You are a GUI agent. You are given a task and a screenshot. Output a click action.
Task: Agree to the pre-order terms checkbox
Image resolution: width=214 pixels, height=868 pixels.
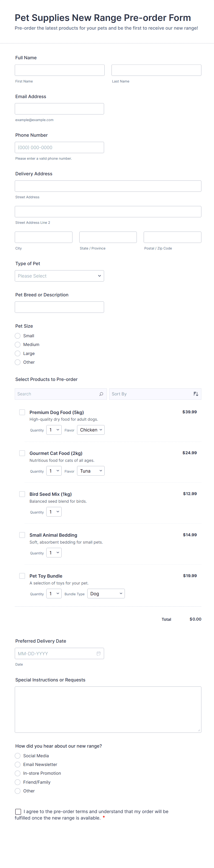pyautogui.click(x=18, y=811)
